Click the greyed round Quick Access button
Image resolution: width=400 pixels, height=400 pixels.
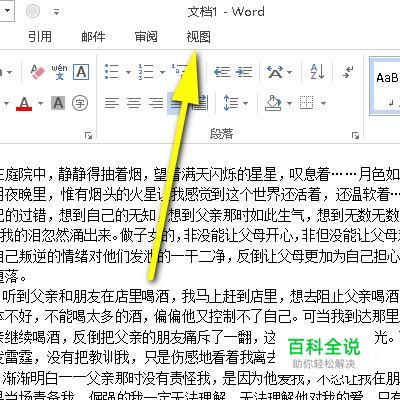pos(33,12)
